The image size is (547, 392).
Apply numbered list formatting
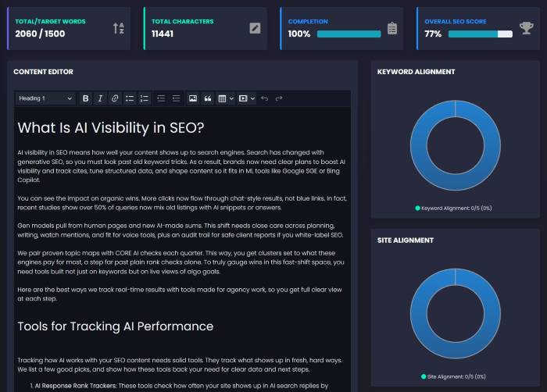click(144, 98)
